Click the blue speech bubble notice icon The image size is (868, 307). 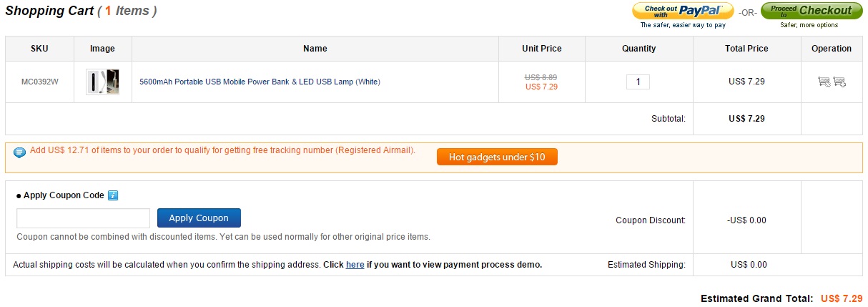(x=19, y=152)
